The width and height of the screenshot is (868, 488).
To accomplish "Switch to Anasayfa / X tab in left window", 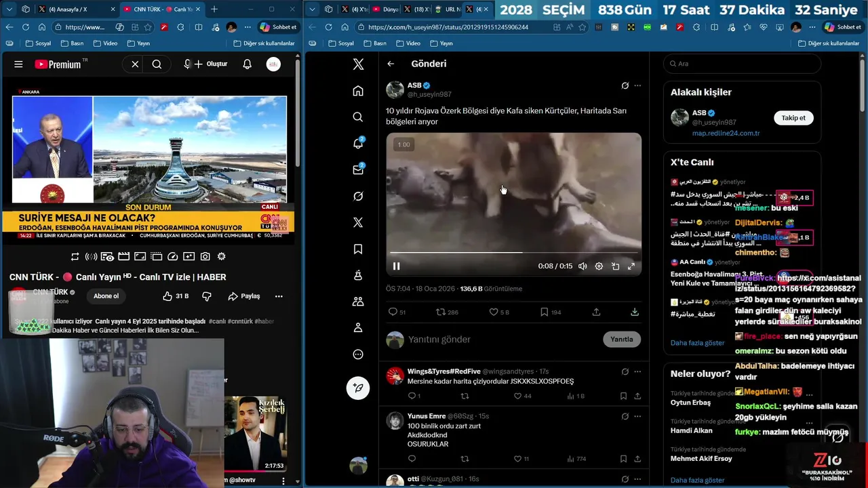I will (x=75, y=9).
